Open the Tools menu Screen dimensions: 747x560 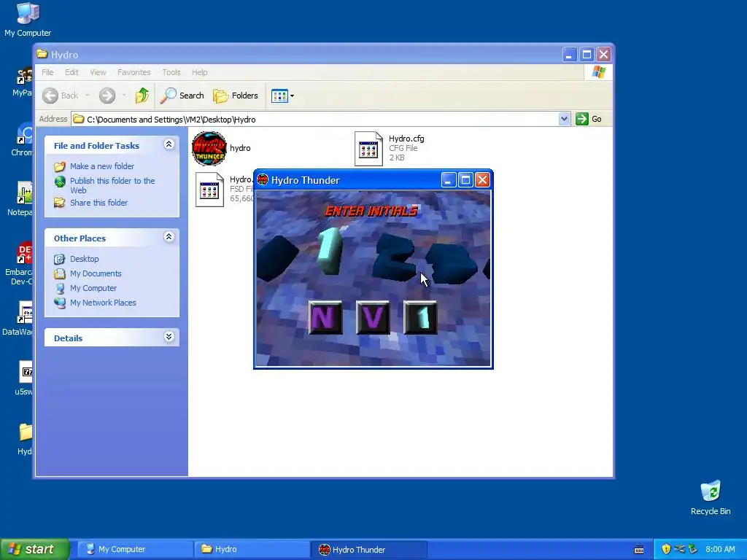pyautogui.click(x=171, y=72)
